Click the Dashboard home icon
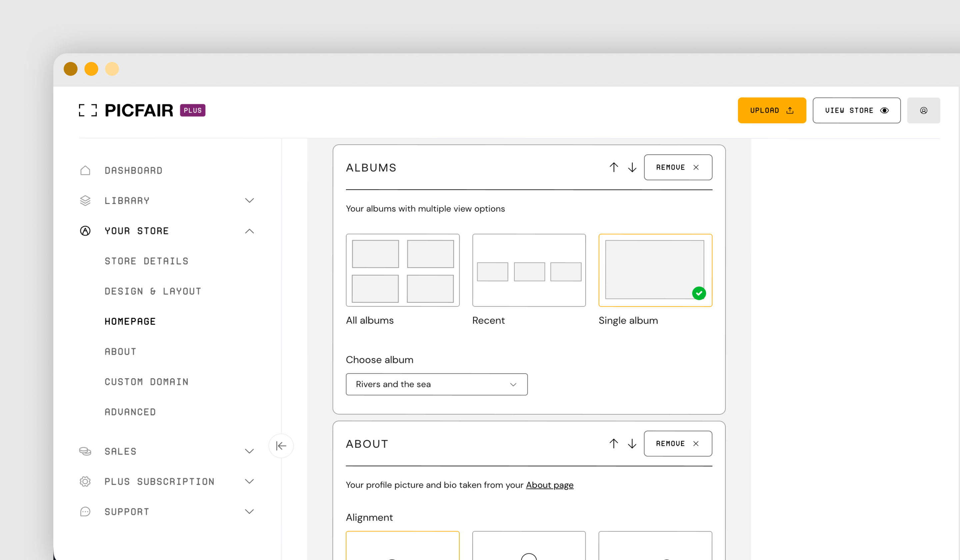The width and height of the screenshot is (960, 560). (85, 170)
